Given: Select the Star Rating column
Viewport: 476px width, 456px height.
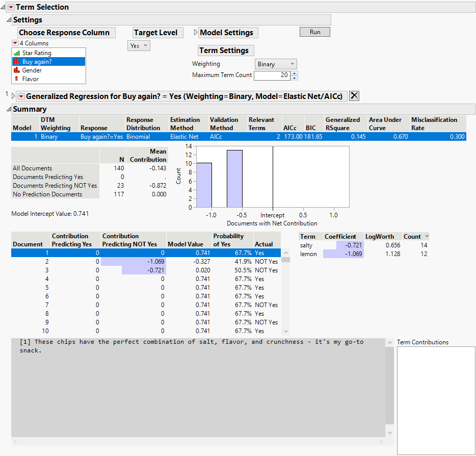Looking at the screenshot, I should click(36, 53).
